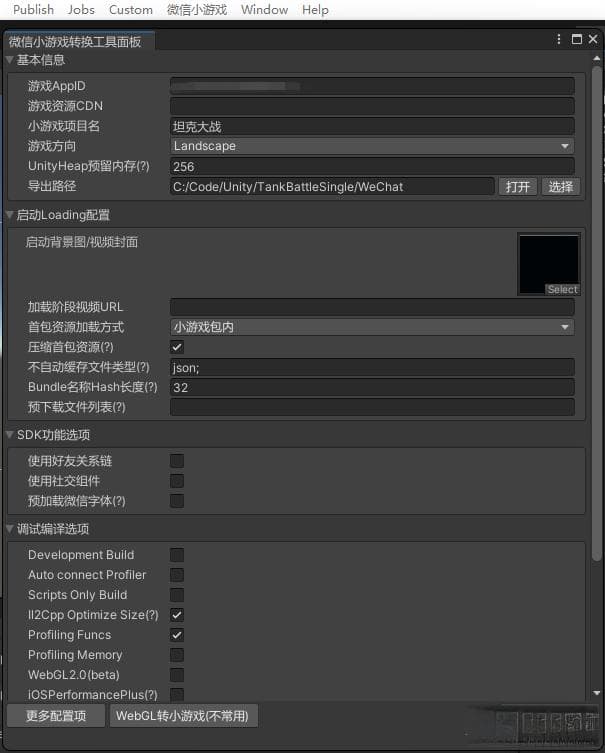Click the scrollbar down arrow
605x753 pixels.
pos(597,692)
